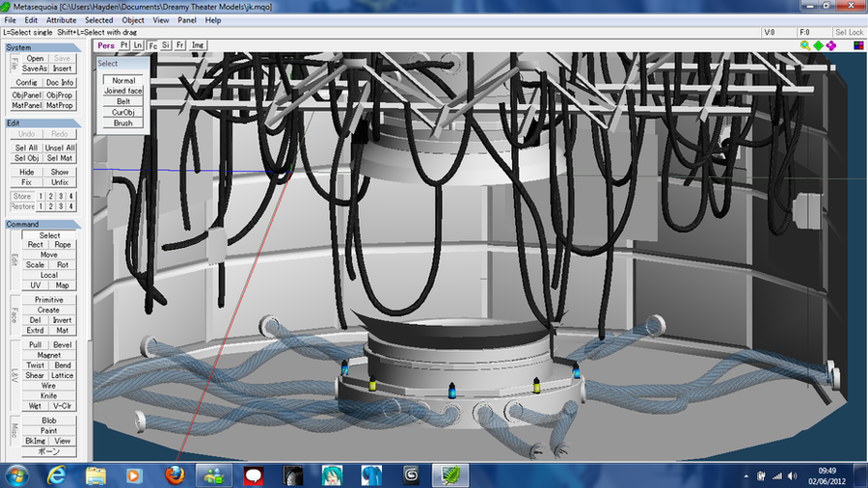This screenshot has height=488, width=868.
Task: Open the Panel menu
Action: [x=187, y=20]
